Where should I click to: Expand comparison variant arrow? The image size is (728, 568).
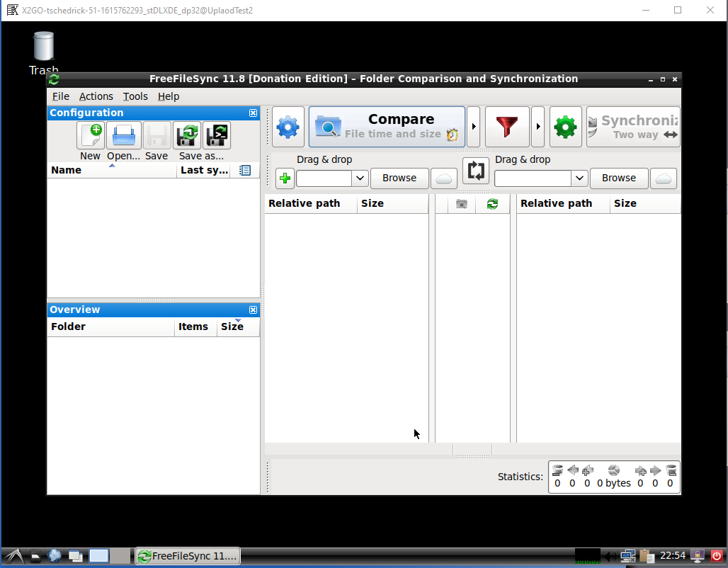pos(474,127)
